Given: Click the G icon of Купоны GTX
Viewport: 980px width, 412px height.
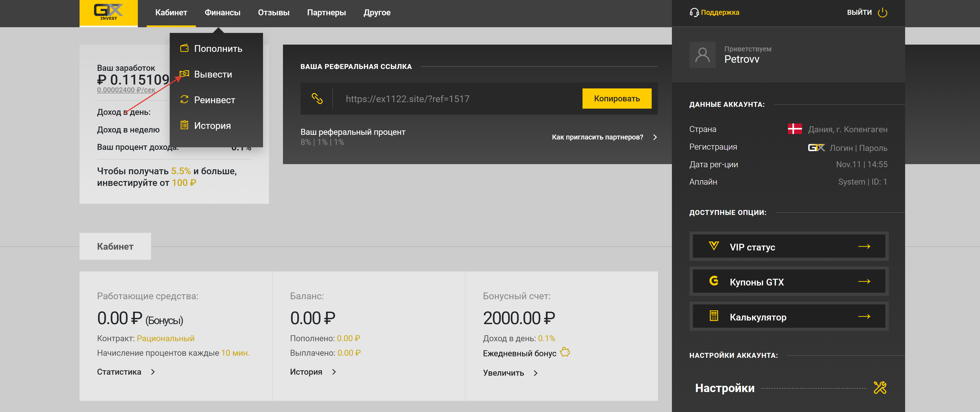Looking at the screenshot, I should coord(714,281).
